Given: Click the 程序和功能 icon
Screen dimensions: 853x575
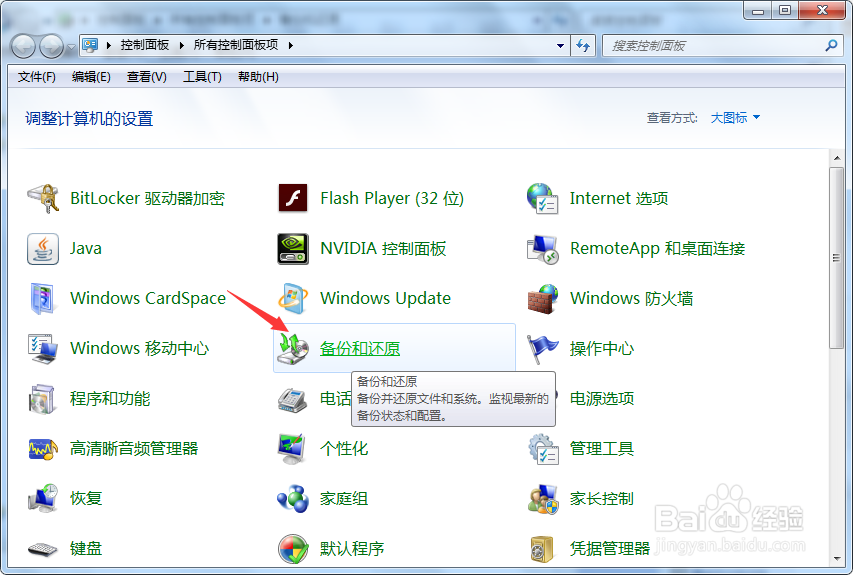Looking at the screenshot, I should (x=43, y=399).
